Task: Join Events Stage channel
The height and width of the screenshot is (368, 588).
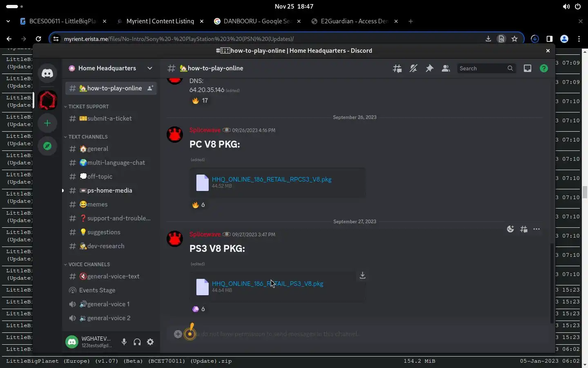Action: point(111,290)
